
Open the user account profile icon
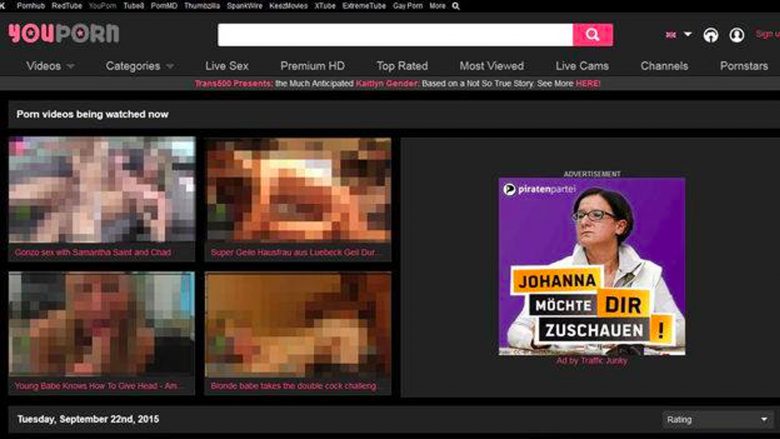coord(737,35)
